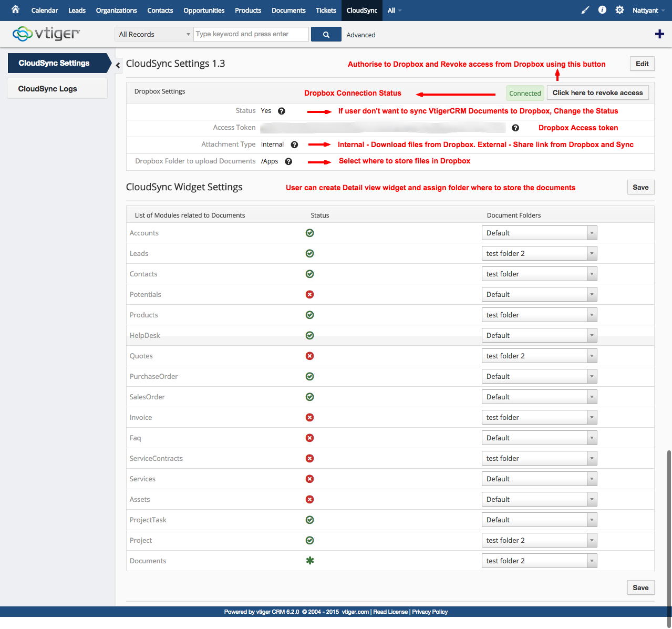Open the Potentials document folder dropdown
This screenshot has width=672, height=629.
coord(540,294)
